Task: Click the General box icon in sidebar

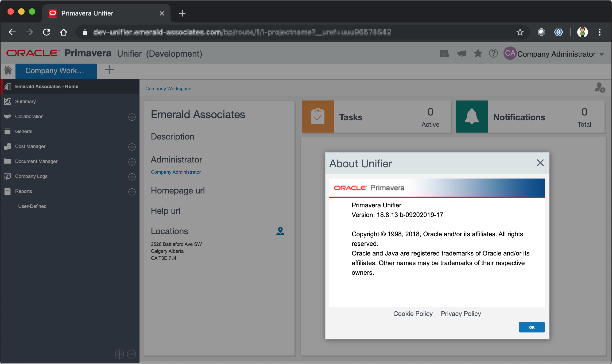Action: (7, 131)
